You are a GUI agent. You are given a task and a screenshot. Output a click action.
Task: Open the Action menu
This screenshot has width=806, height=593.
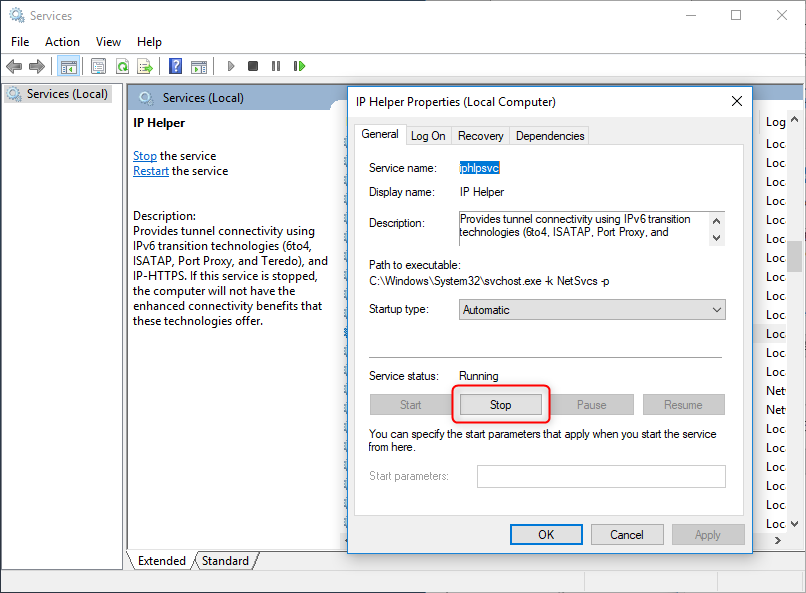pyautogui.click(x=62, y=42)
